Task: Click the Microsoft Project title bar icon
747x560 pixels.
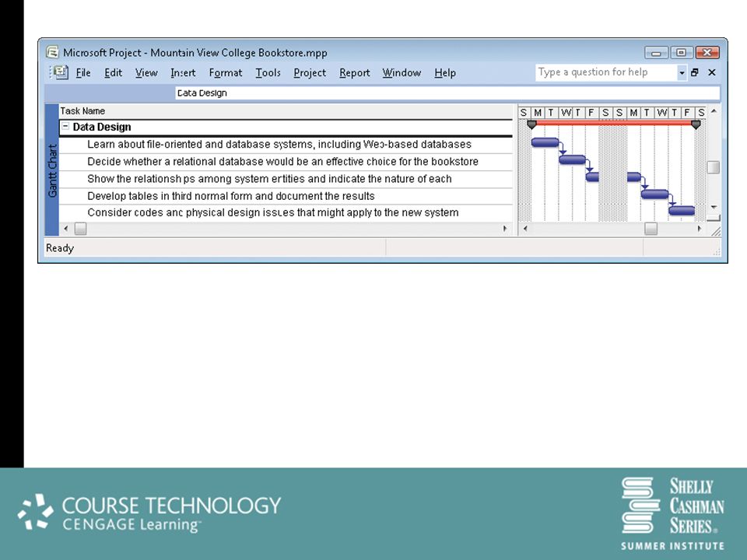Action: pos(52,52)
